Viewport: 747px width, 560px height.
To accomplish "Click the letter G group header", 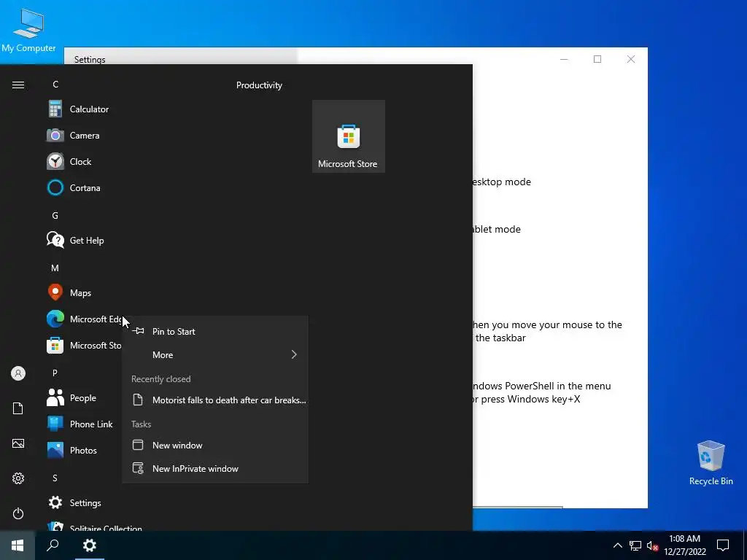I will pyautogui.click(x=55, y=216).
